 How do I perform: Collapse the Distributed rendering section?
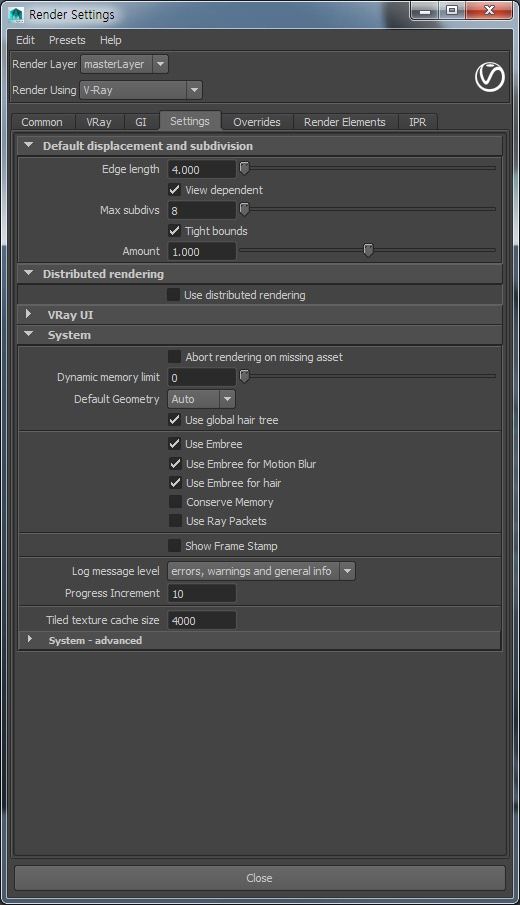click(29, 274)
